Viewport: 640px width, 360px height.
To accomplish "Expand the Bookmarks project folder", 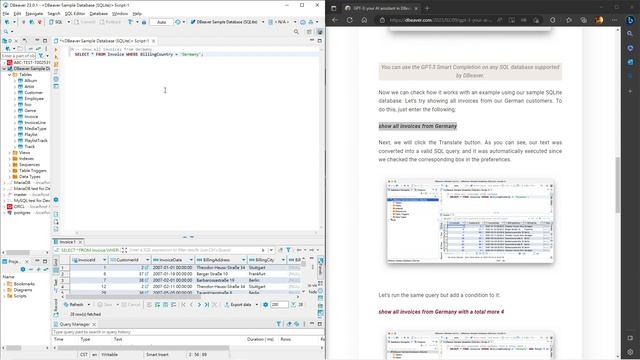I will click(4, 284).
